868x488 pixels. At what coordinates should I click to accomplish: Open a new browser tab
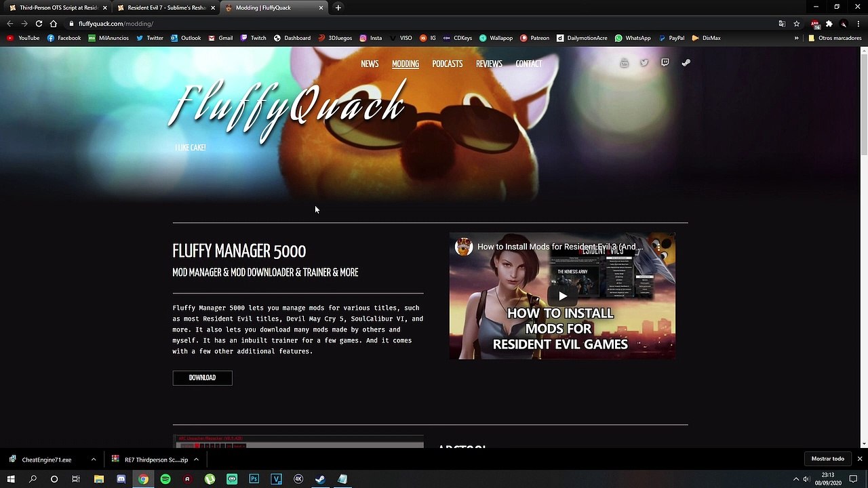[x=338, y=7]
